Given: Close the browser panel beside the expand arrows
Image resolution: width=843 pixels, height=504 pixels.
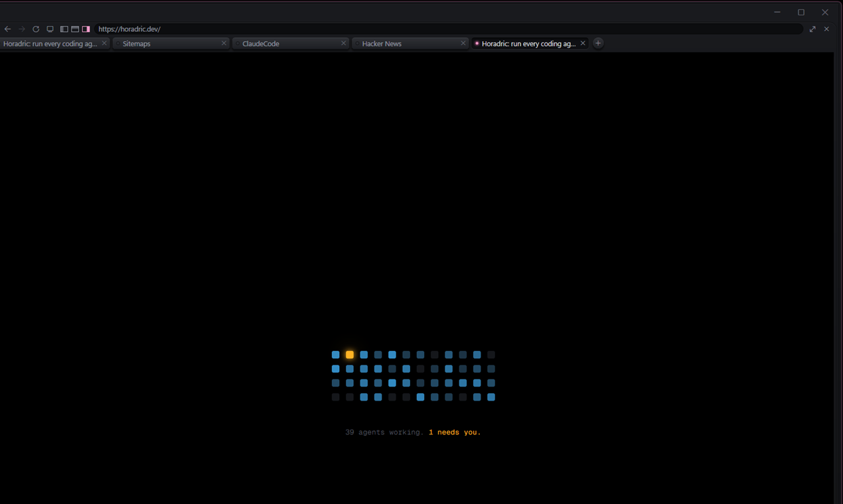Looking at the screenshot, I should [826, 29].
